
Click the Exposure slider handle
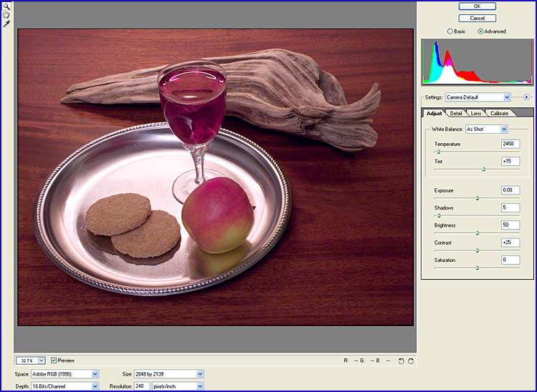(x=477, y=197)
